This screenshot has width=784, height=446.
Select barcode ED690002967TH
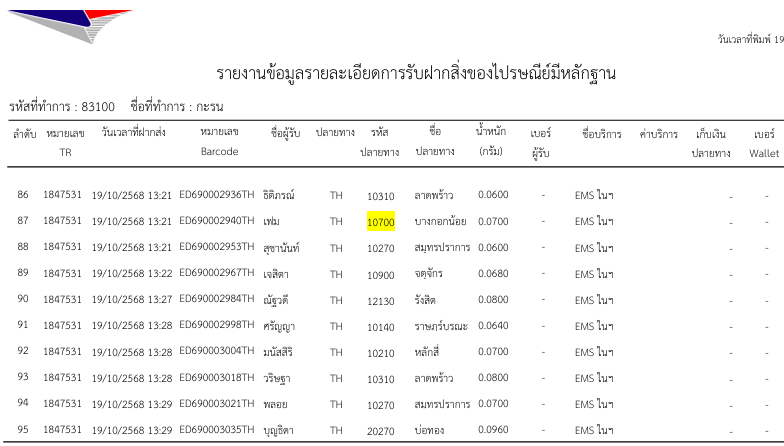point(216,272)
